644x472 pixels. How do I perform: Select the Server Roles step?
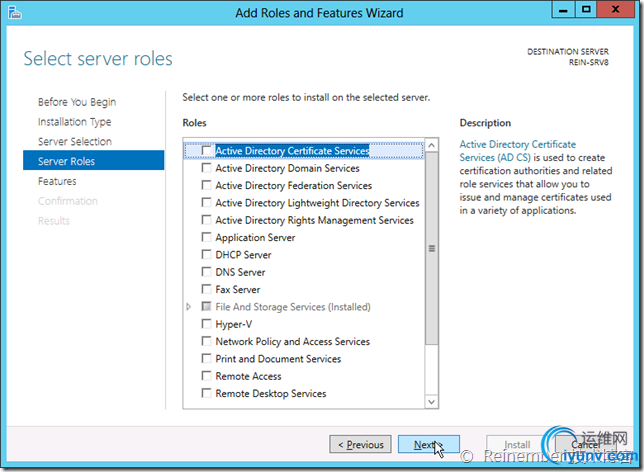point(94,160)
